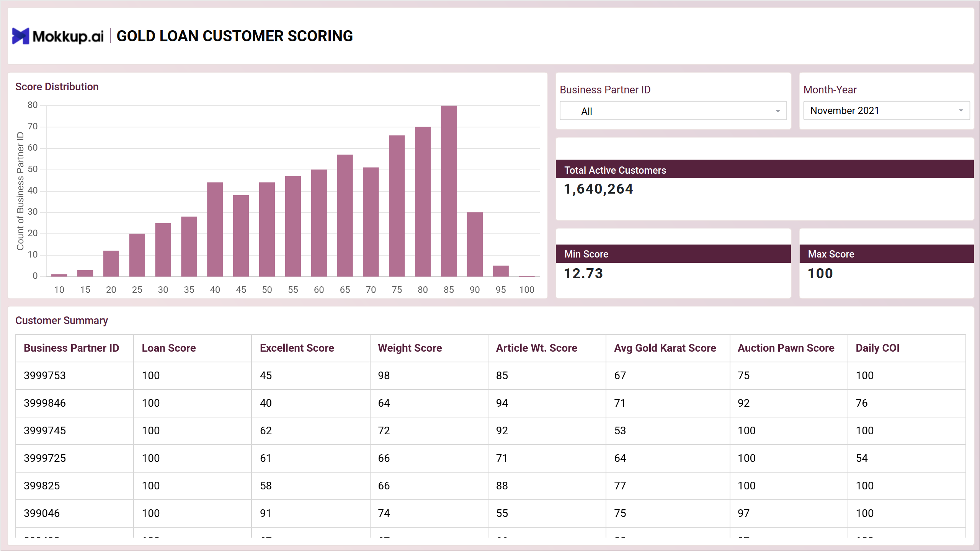Select the bar at score 25
The image size is (980, 551).
click(137, 255)
